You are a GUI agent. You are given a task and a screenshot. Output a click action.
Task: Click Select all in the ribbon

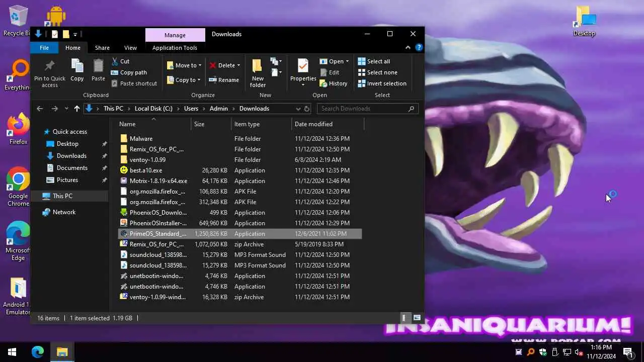coord(374,61)
